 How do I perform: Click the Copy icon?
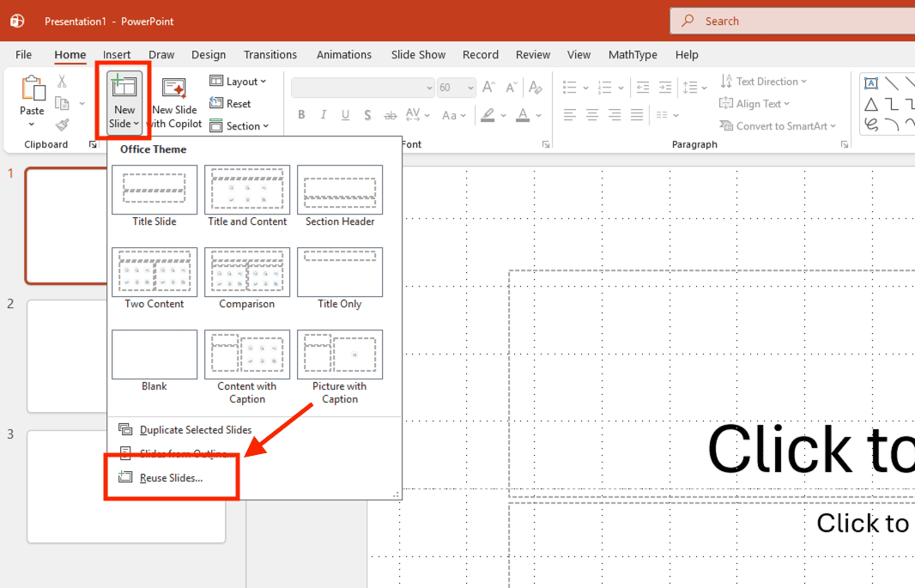coord(62,103)
